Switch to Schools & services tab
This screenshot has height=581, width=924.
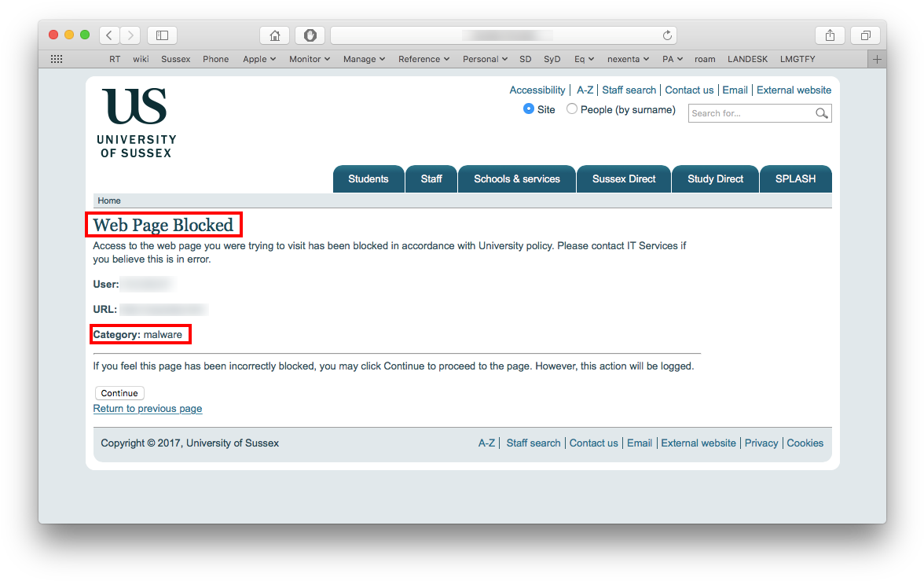517,179
